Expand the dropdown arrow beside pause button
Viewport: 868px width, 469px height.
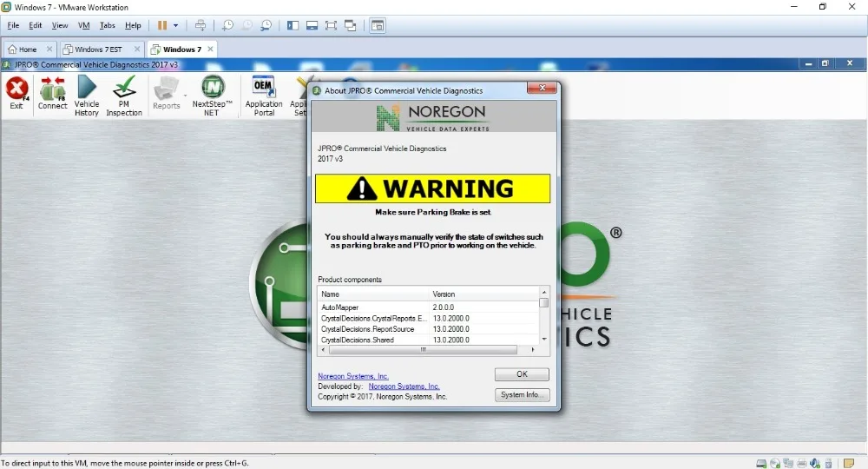(x=175, y=26)
